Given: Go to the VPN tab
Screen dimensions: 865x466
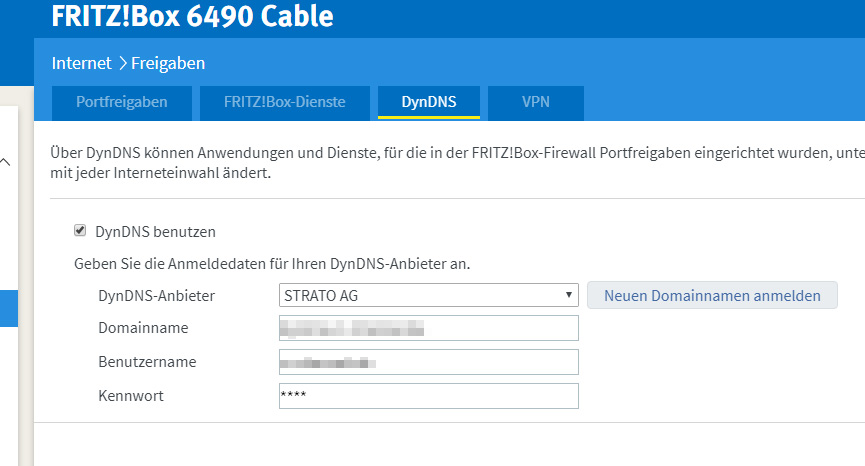Looking at the screenshot, I should pos(535,102).
